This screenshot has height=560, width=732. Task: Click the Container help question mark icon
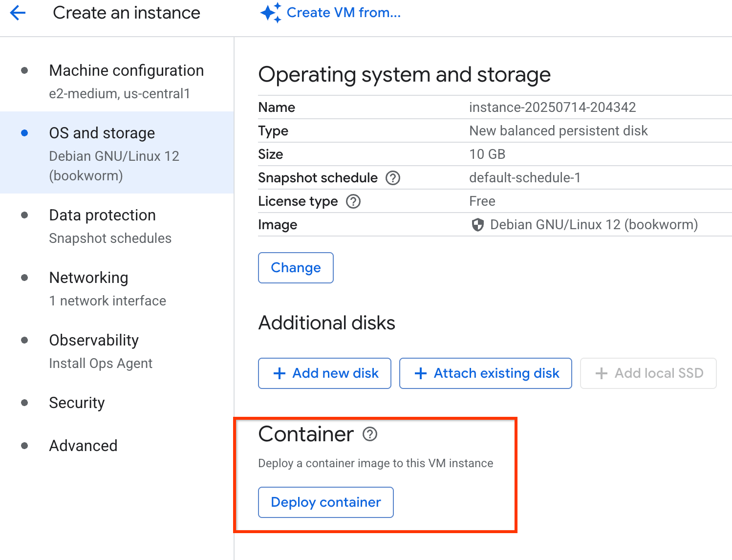tap(370, 434)
